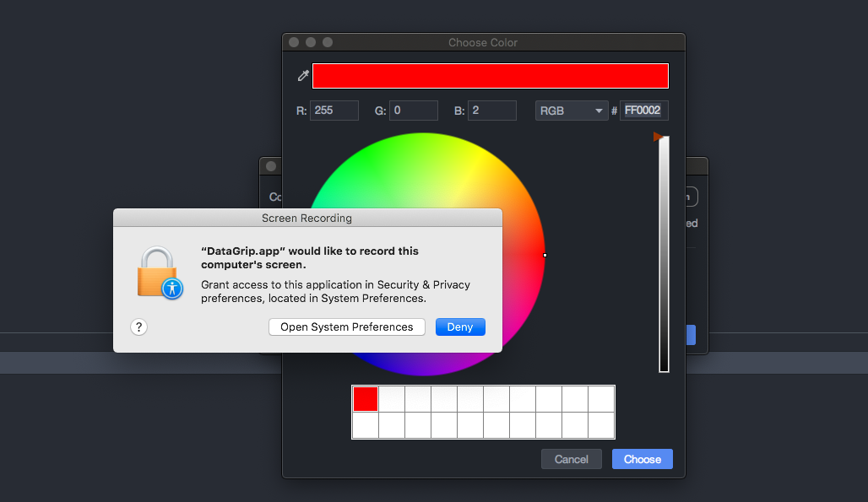Viewport: 868px width, 502px height.
Task: Focus the G value input field
Action: (413, 111)
